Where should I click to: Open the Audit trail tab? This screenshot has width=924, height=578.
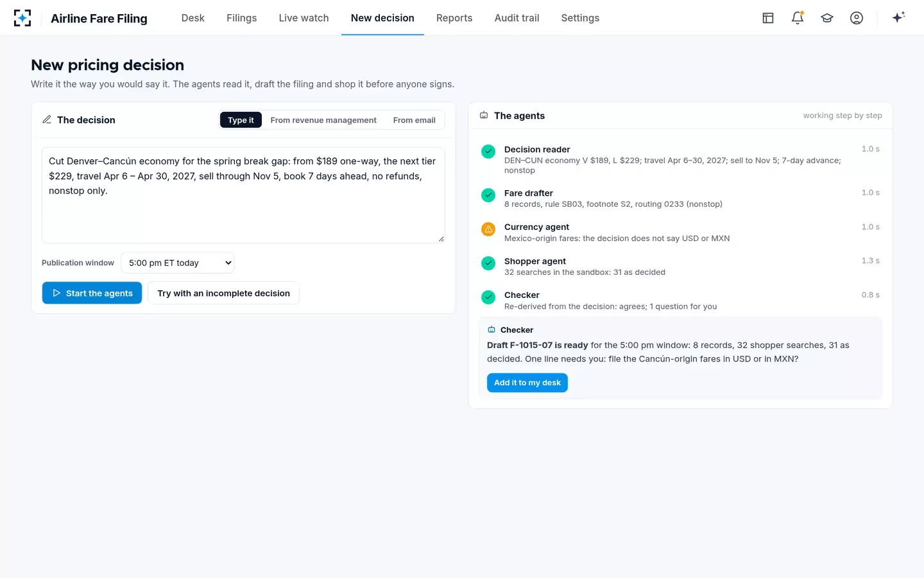(517, 18)
